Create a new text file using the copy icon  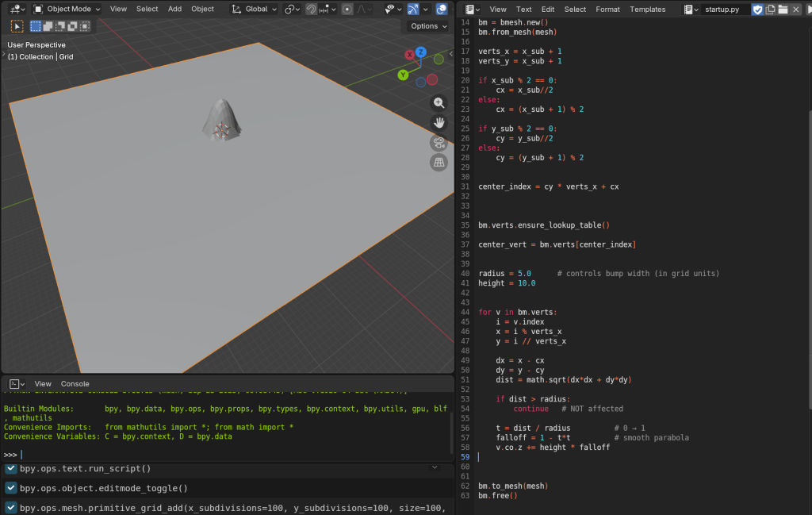(770, 10)
